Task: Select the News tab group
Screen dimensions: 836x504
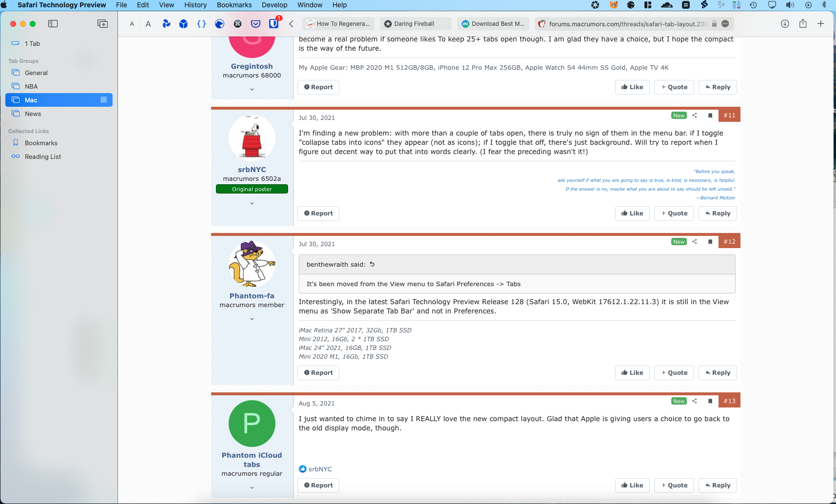Action: [x=59, y=114]
